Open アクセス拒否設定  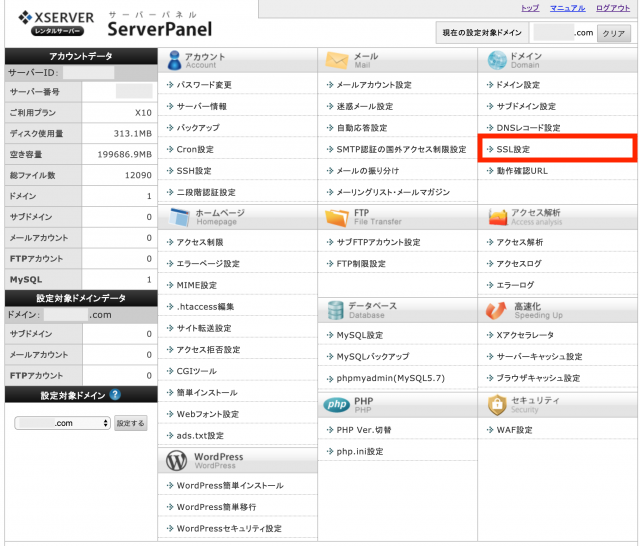click(x=208, y=350)
